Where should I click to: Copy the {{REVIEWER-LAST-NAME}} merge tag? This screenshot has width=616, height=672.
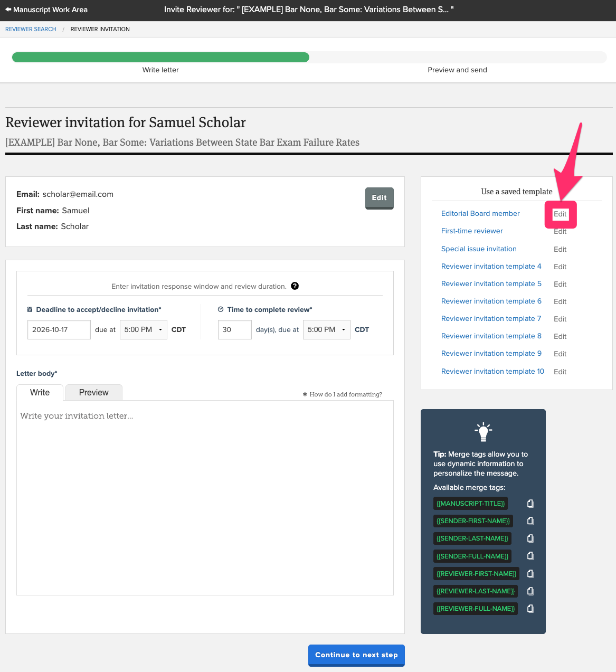(530, 591)
